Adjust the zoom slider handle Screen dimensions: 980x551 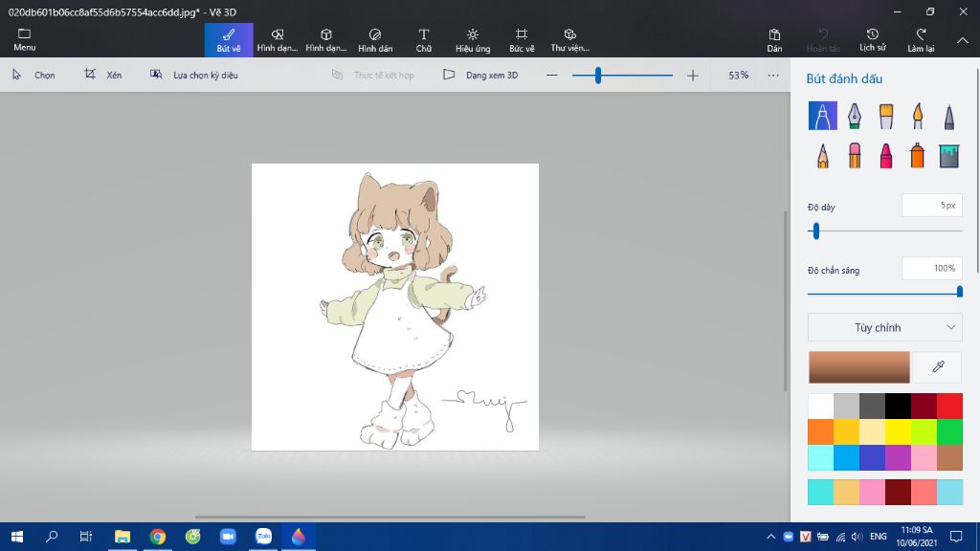click(x=598, y=75)
